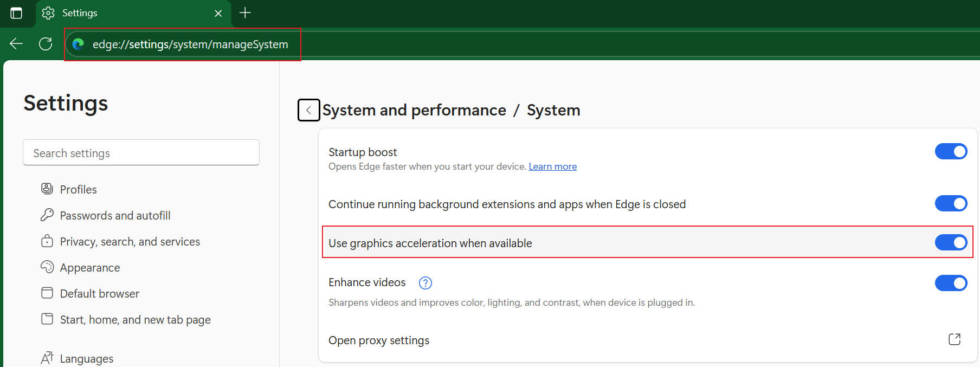Open Profiles settings label
Image resolution: width=980 pixels, height=367 pixels.
(x=79, y=190)
